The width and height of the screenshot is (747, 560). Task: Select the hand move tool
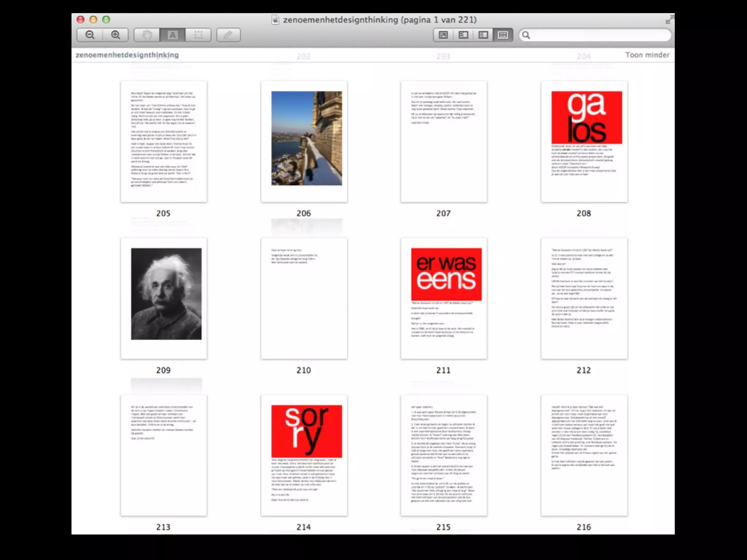(147, 35)
